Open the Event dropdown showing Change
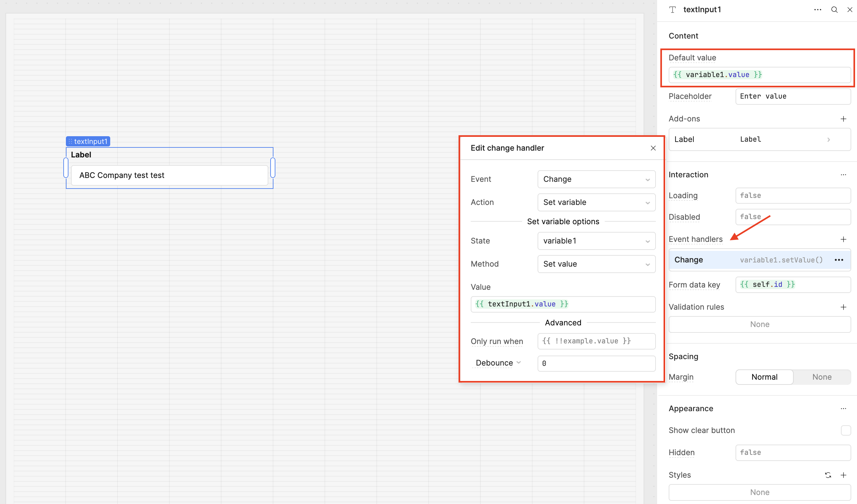 [x=596, y=179]
